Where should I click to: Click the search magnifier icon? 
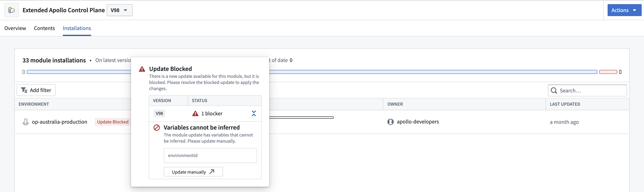click(x=554, y=90)
